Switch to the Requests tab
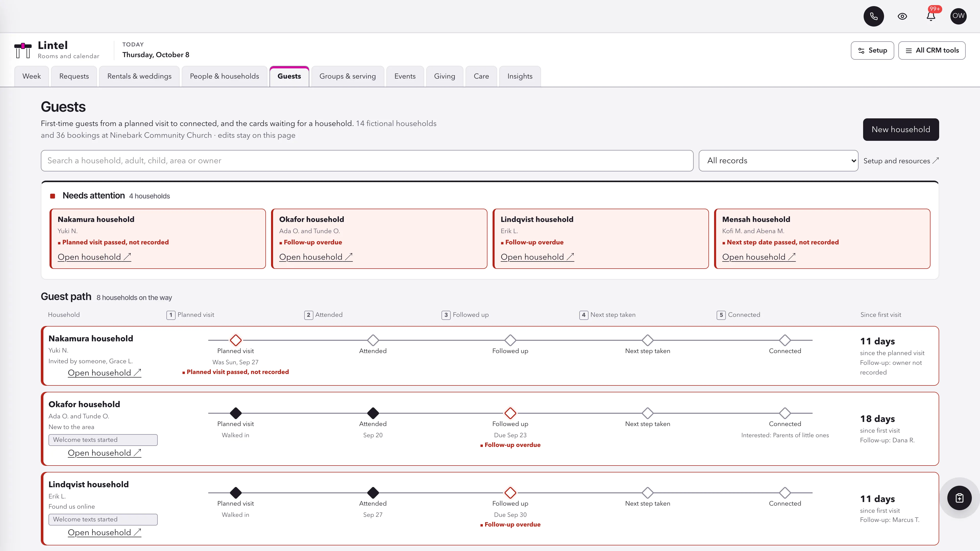Viewport: 980px width, 551px height. coord(74,76)
